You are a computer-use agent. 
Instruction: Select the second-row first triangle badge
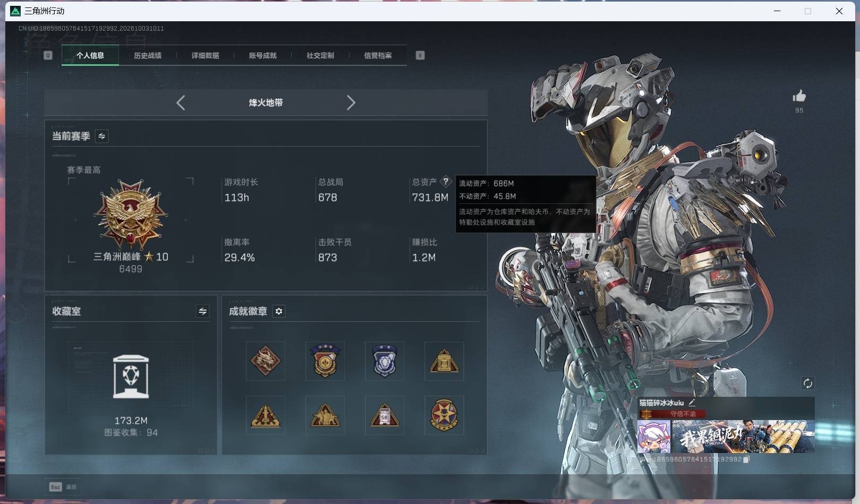(x=266, y=415)
